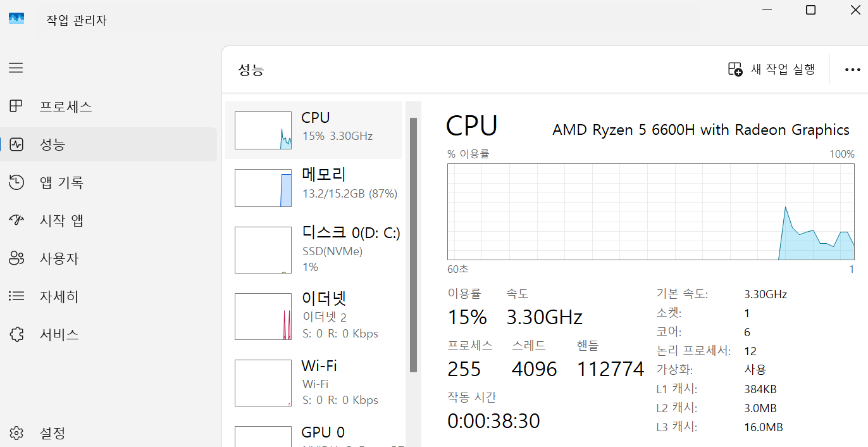Open 설정 (Settings) gear icon
This screenshot has height=447, width=868.
(x=16, y=433)
